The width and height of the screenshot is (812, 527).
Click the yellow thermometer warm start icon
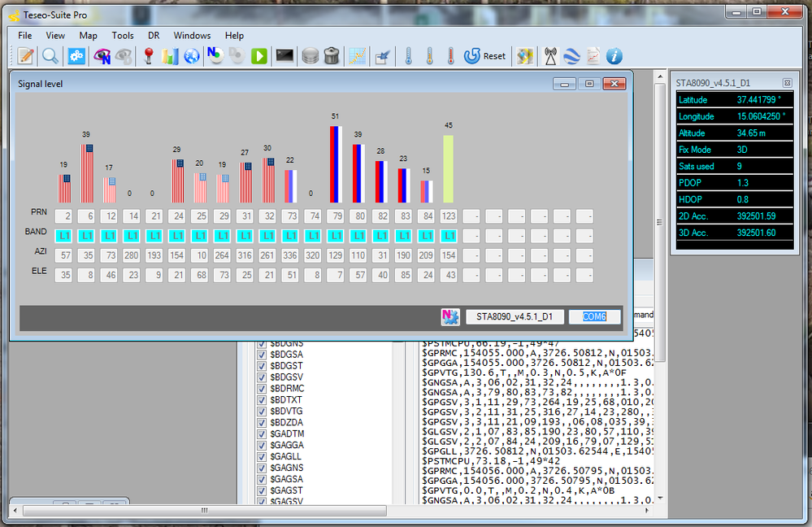coord(430,56)
